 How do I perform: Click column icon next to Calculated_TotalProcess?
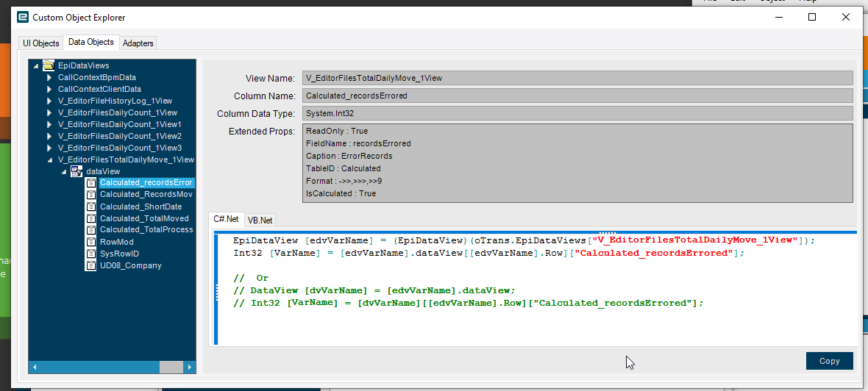click(91, 229)
